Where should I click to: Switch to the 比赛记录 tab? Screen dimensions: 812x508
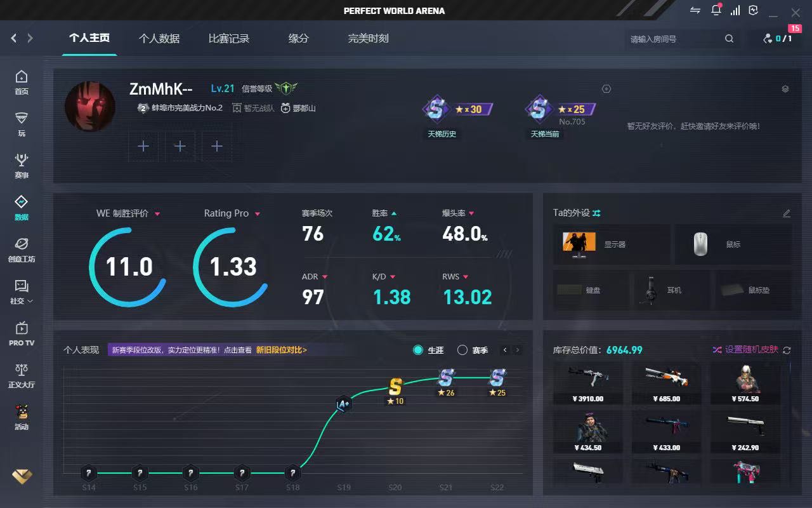(x=229, y=39)
